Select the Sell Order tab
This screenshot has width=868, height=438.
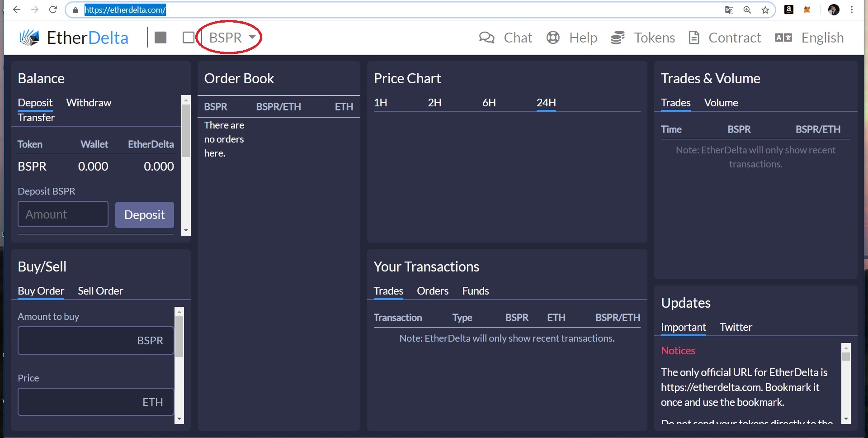tap(100, 291)
